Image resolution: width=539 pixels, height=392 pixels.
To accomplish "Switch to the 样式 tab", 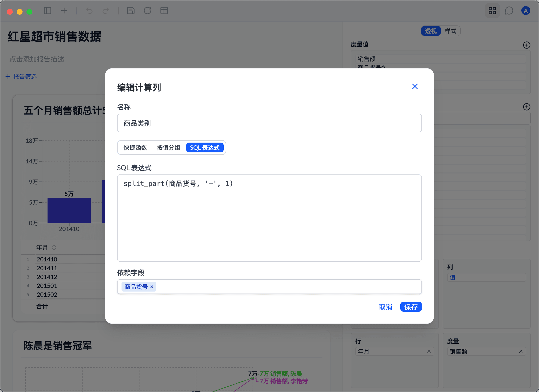I will [x=450, y=31].
